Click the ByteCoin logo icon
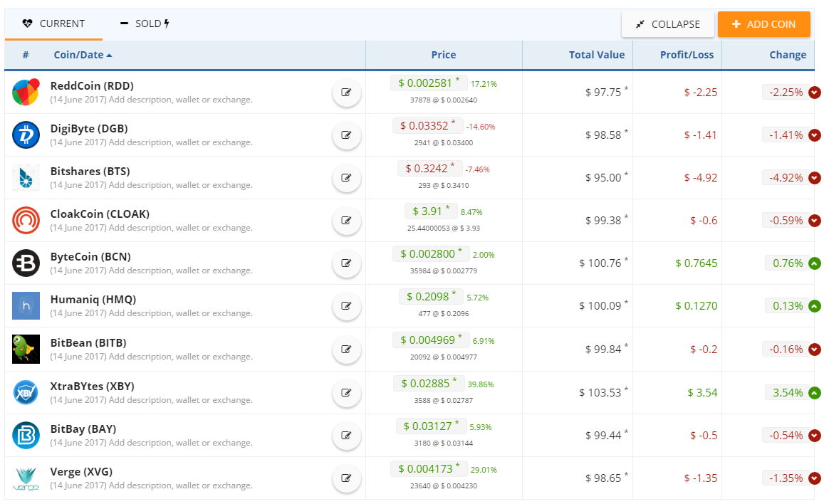Image resolution: width=824 pixels, height=504 pixels. tap(26, 263)
